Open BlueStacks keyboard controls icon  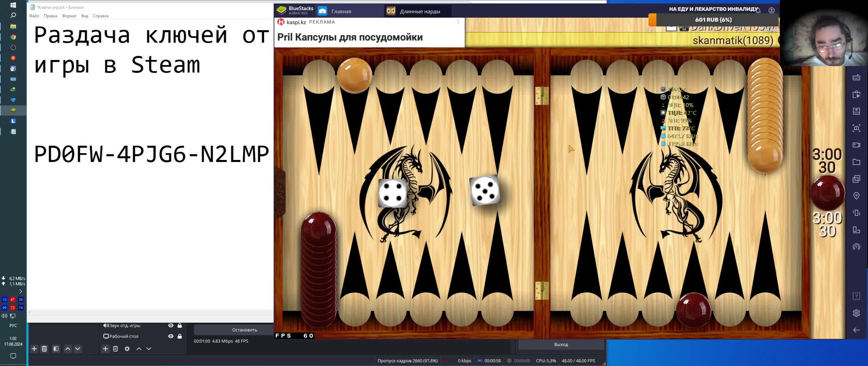856,78
